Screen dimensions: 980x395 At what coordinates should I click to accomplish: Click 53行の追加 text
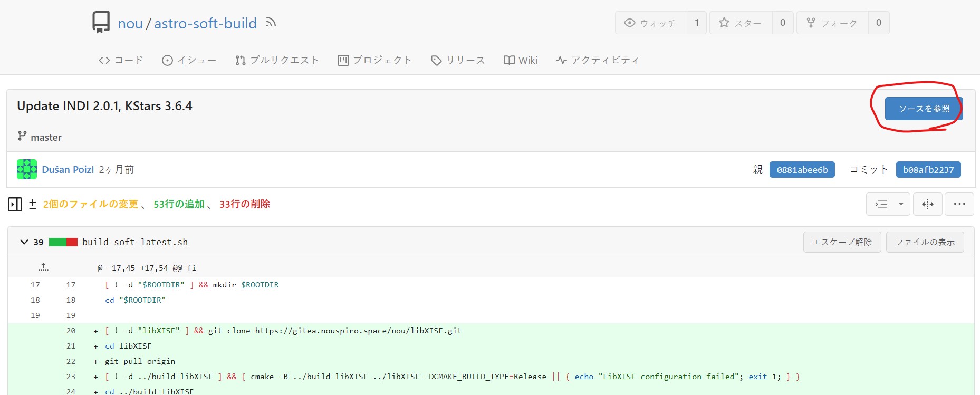coord(179,204)
